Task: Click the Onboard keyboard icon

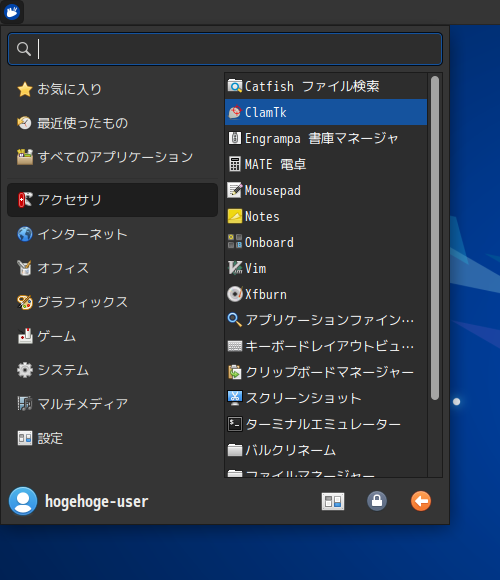Action: pyautogui.click(x=234, y=242)
